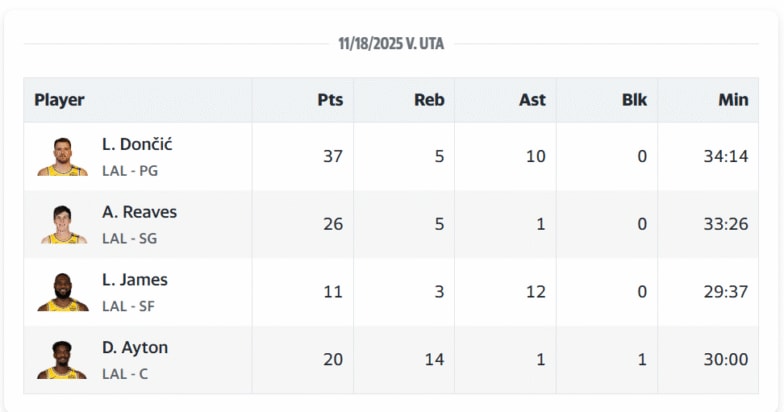Sort table by Reb column header
Viewport: 784px width, 412px height.
pos(429,100)
